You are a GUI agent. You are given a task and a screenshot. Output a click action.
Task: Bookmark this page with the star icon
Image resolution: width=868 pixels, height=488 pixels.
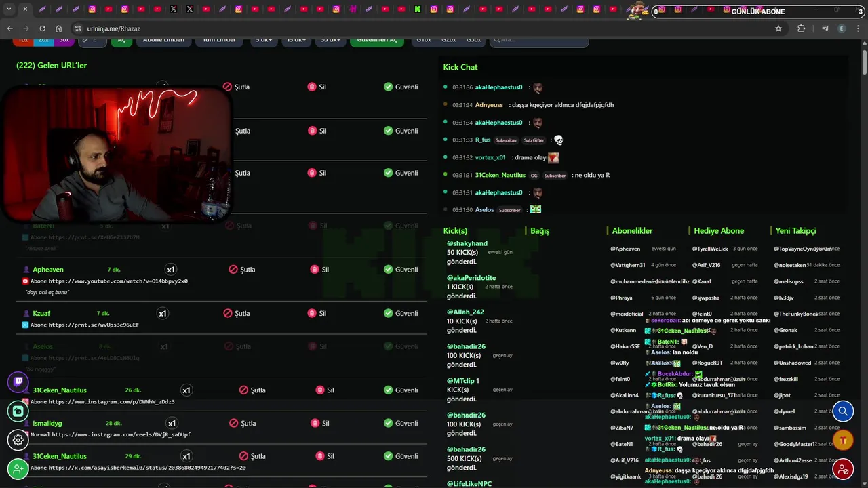click(x=778, y=28)
